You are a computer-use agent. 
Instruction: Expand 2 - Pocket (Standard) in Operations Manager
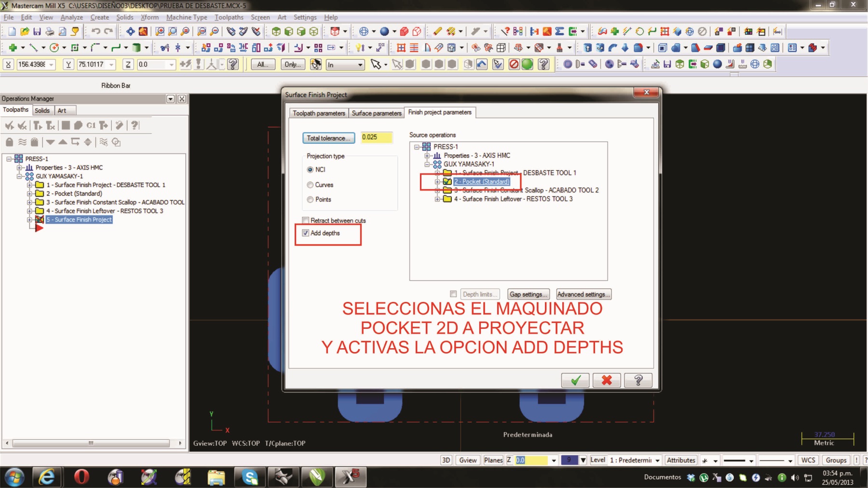point(29,194)
